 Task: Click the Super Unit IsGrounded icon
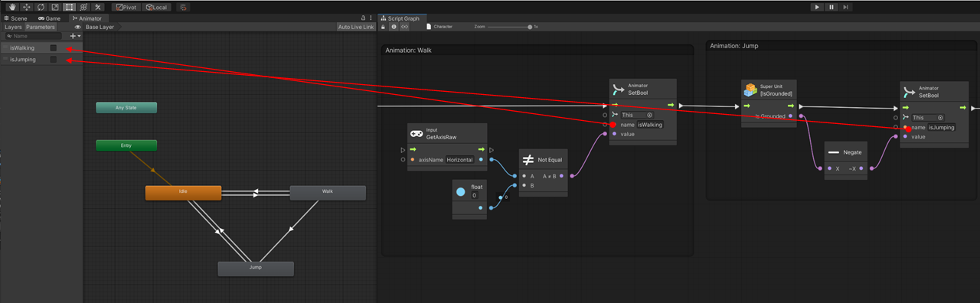coord(750,90)
